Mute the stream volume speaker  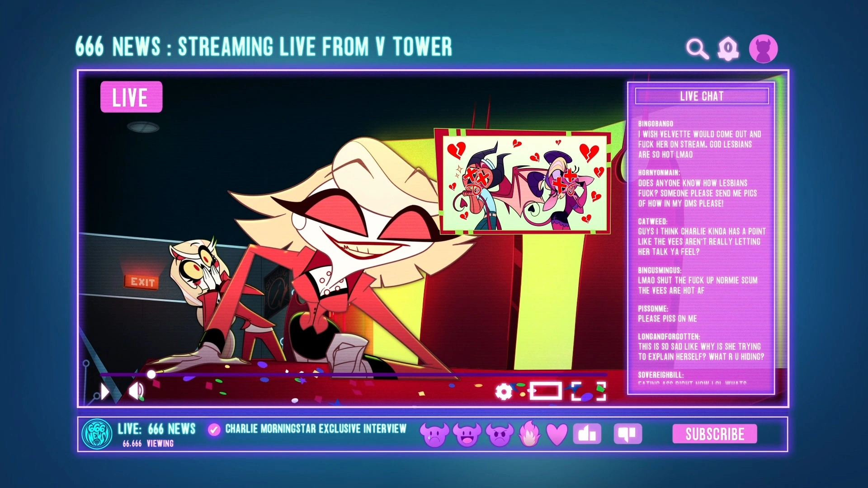[x=136, y=391]
